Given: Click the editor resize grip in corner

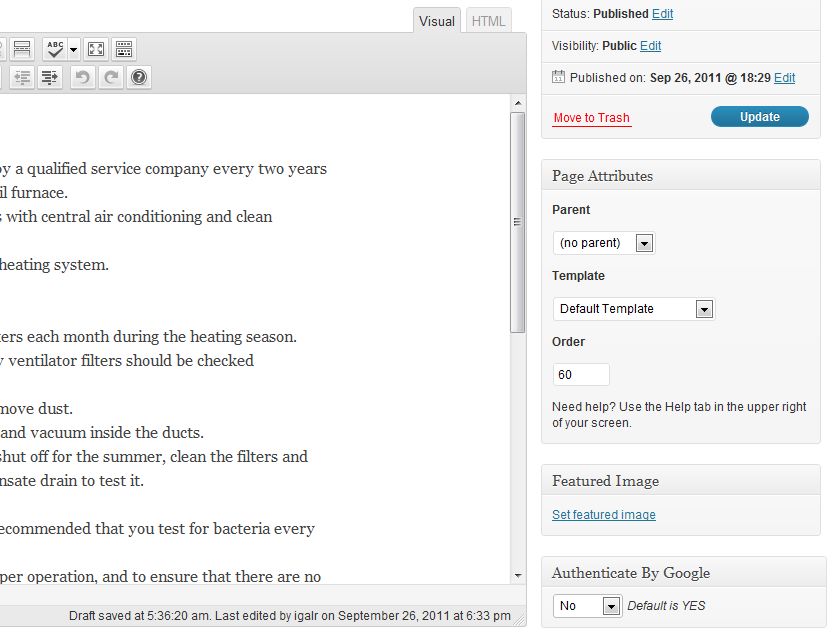Looking at the screenshot, I should pyautogui.click(x=520, y=620).
